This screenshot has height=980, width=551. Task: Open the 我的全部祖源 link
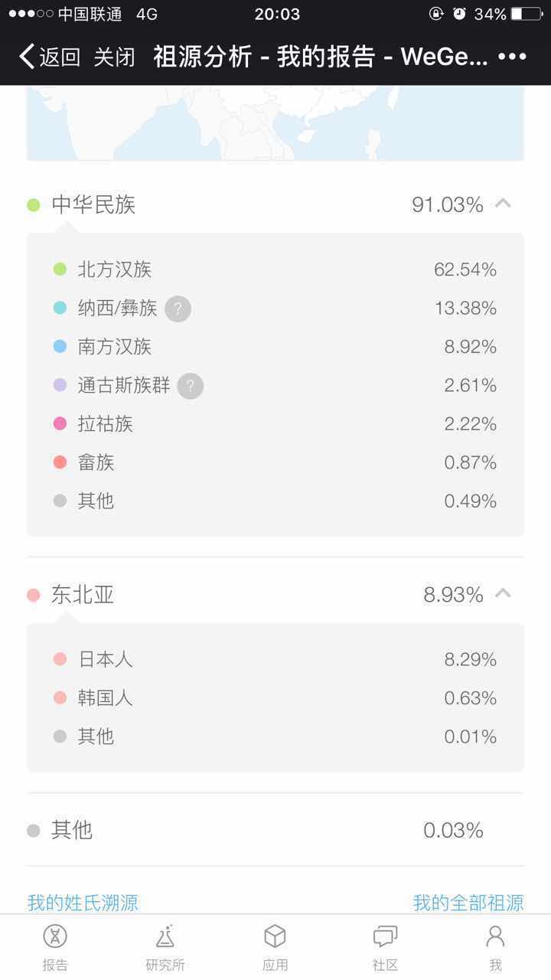[x=468, y=903]
